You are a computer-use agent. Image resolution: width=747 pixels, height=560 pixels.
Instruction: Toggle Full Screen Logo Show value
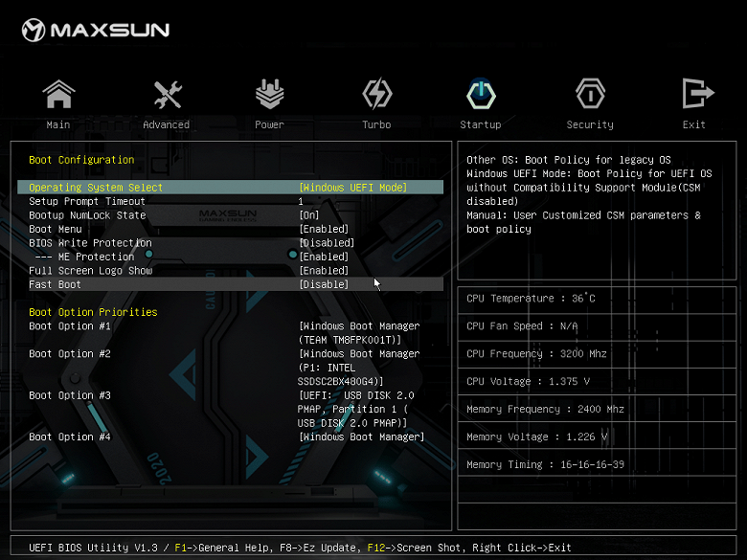(324, 271)
